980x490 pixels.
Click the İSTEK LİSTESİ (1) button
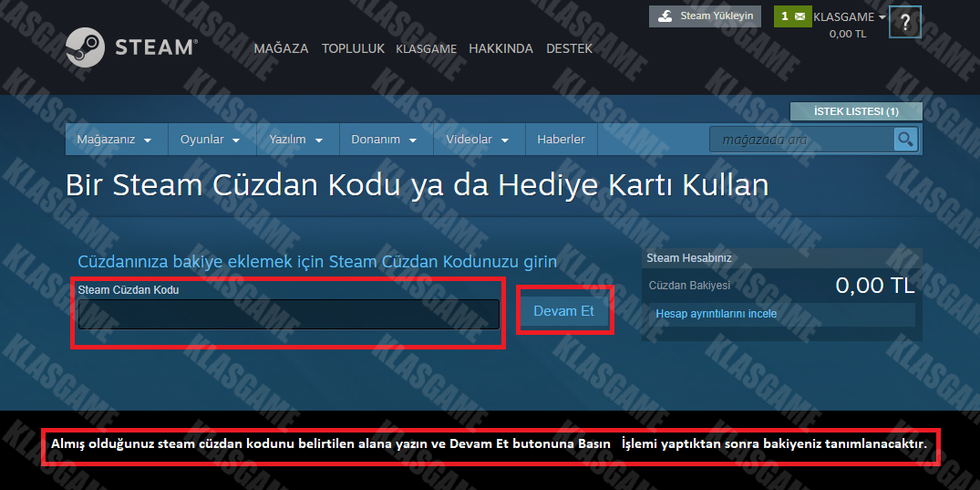pos(856,111)
